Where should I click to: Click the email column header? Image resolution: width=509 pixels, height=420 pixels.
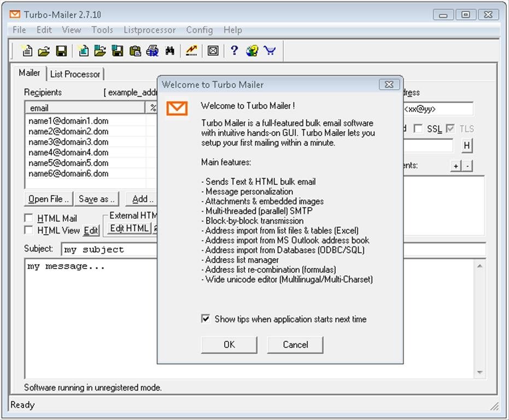85,108
